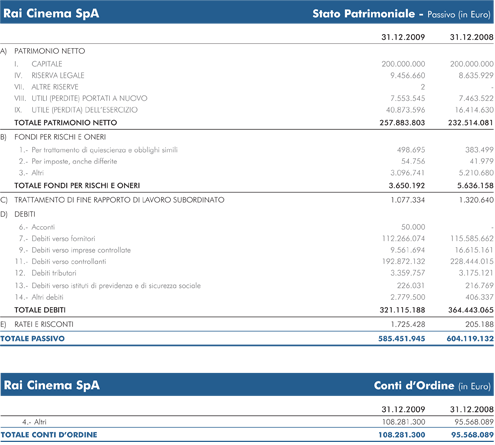Click the value 3.359.757

click(408, 273)
